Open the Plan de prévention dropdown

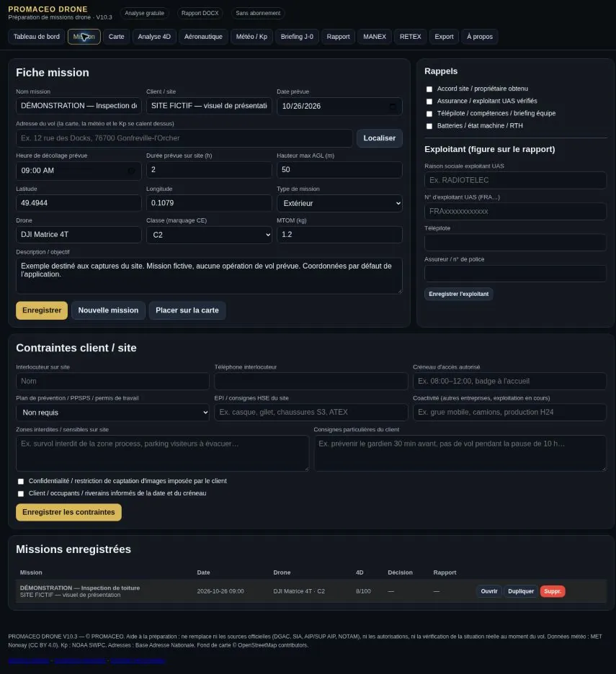pyautogui.click(x=112, y=413)
